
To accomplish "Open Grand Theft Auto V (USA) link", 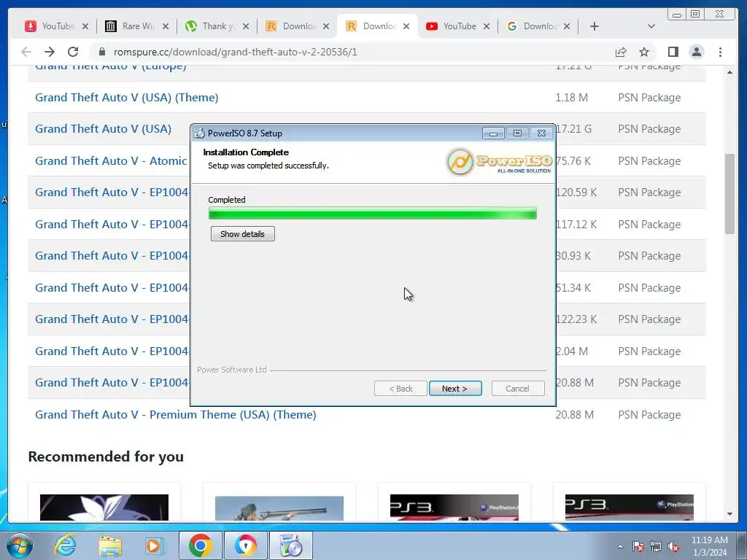I will coord(103,129).
